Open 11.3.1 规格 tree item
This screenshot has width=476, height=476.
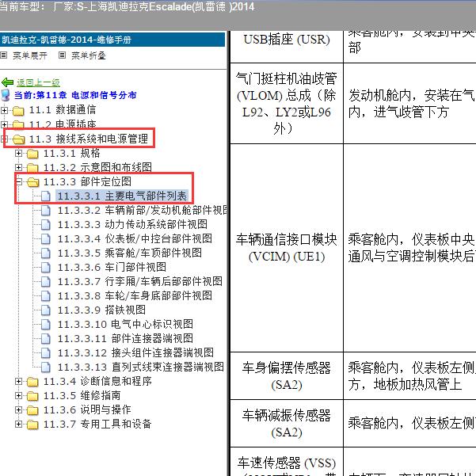71,153
